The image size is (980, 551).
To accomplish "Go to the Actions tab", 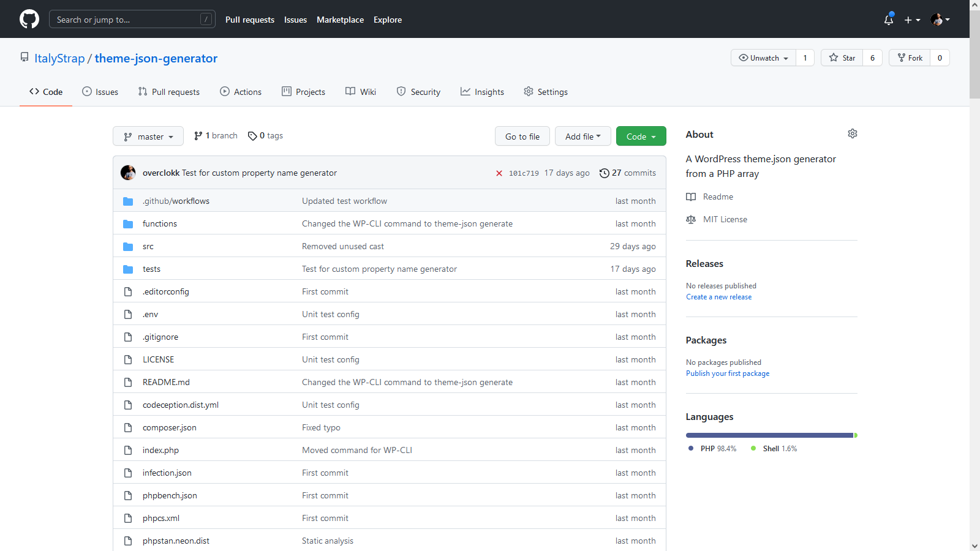I will click(x=241, y=92).
